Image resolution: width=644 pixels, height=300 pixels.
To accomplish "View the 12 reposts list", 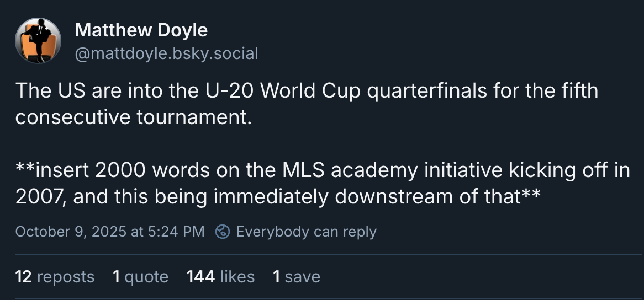I will 55,276.
